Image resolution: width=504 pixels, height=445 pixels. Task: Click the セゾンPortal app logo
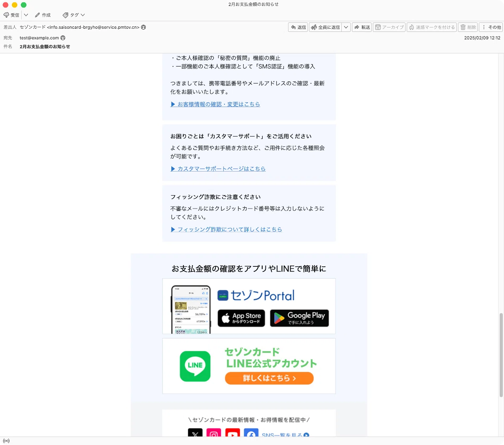pos(256,295)
